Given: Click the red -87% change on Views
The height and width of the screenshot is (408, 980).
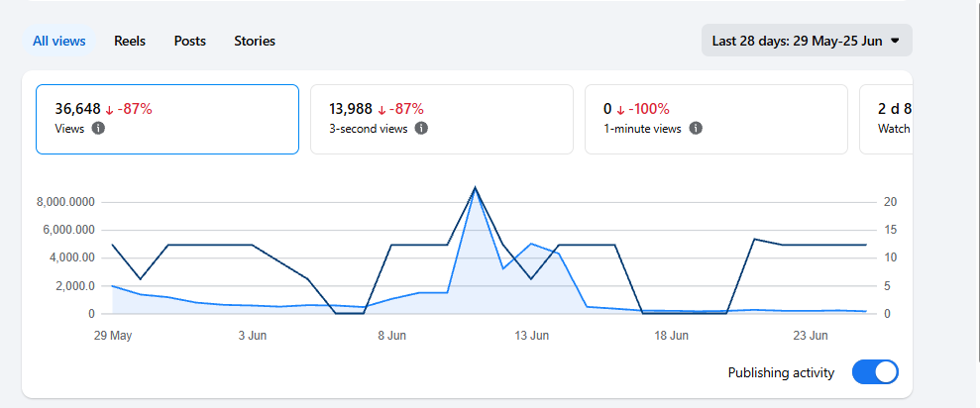Looking at the screenshot, I should coord(135,109).
